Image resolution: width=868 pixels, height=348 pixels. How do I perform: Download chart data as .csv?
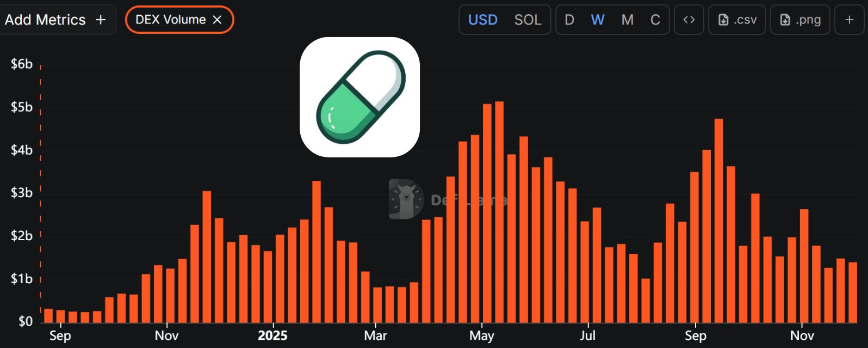pyautogui.click(x=737, y=20)
